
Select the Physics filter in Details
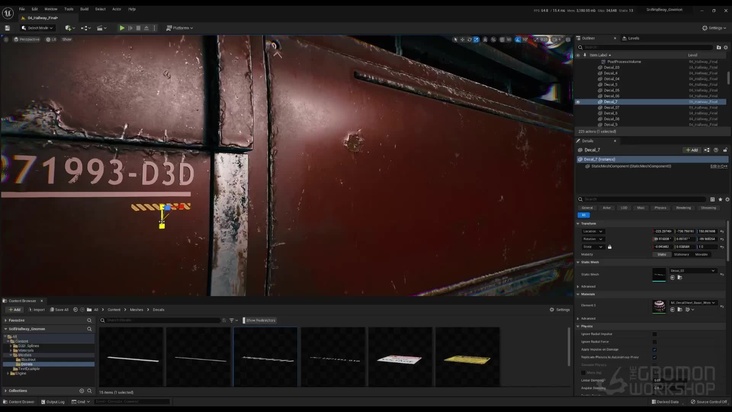click(x=660, y=208)
